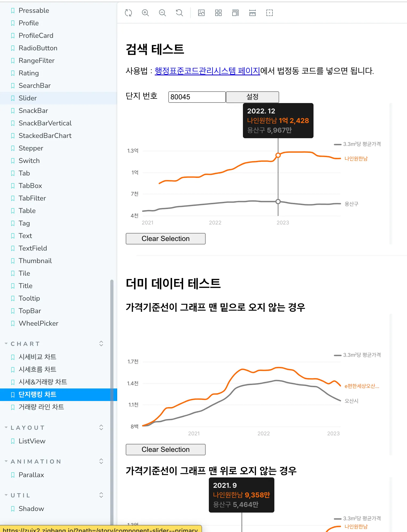Click expand arrows beside LAYOUT
Image resolution: width=407 pixels, height=532 pixels.
point(101,427)
